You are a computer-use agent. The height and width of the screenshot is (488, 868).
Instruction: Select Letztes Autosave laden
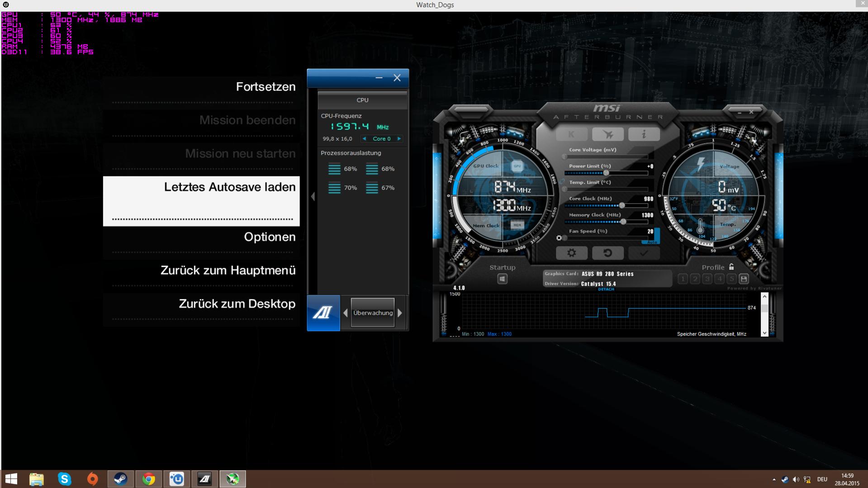click(x=201, y=201)
